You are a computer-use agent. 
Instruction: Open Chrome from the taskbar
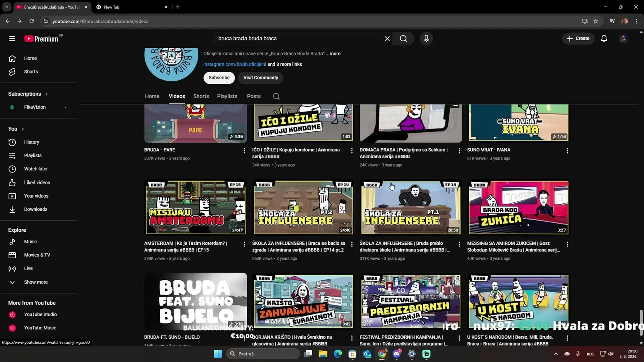(x=382, y=354)
